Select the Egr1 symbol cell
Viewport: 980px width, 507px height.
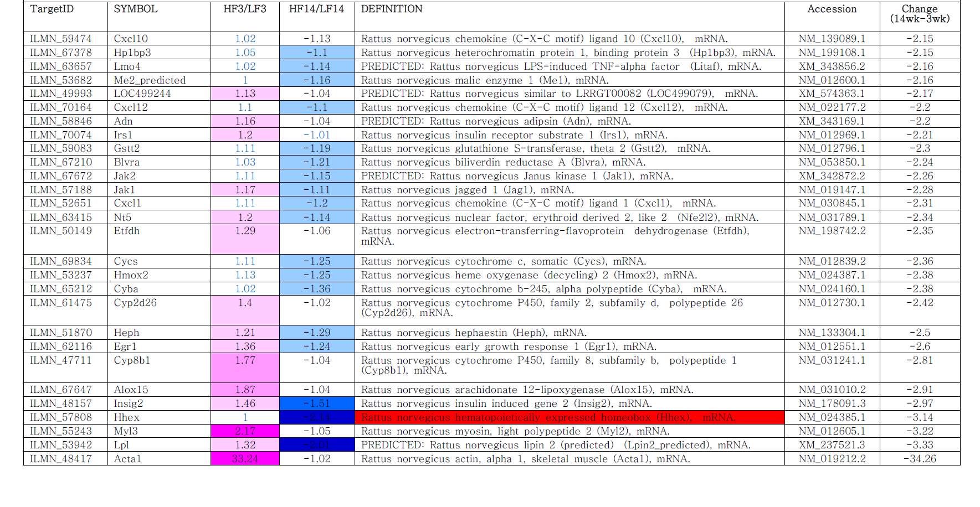point(159,346)
